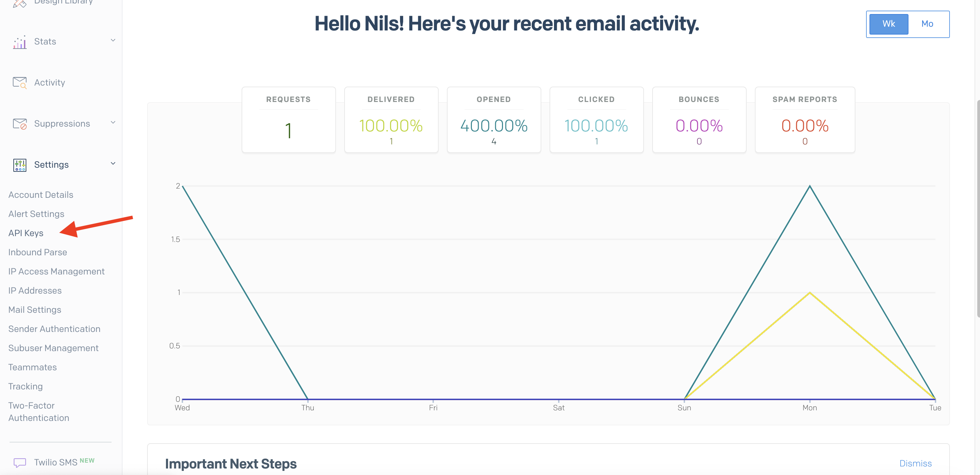This screenshot has height=475, width=980.
Task: Open Sender Authentication settings
Action: (x=54, y=329)
